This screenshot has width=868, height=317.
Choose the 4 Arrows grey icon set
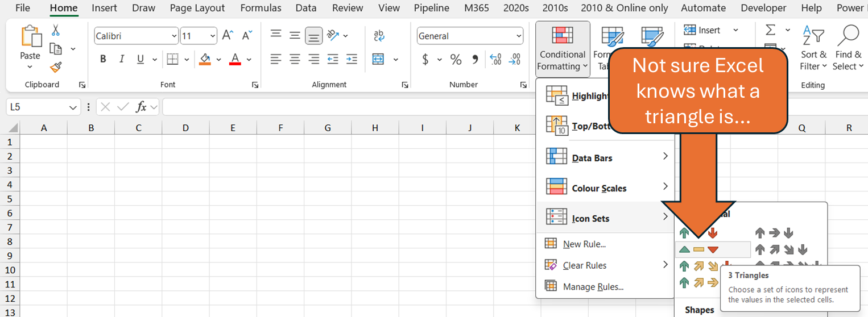pos(781,249)
